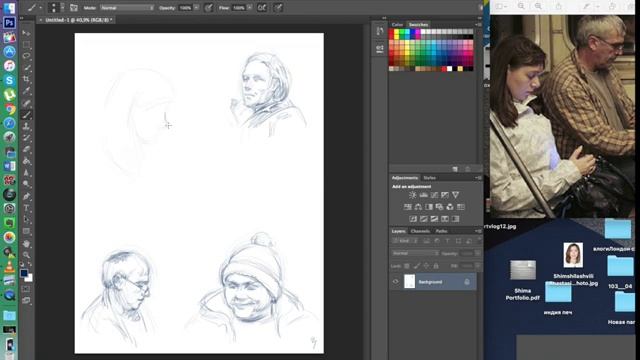Screen dimensions: 640x360
Task: Select the Eraser tool
Action: click(27, 149)
